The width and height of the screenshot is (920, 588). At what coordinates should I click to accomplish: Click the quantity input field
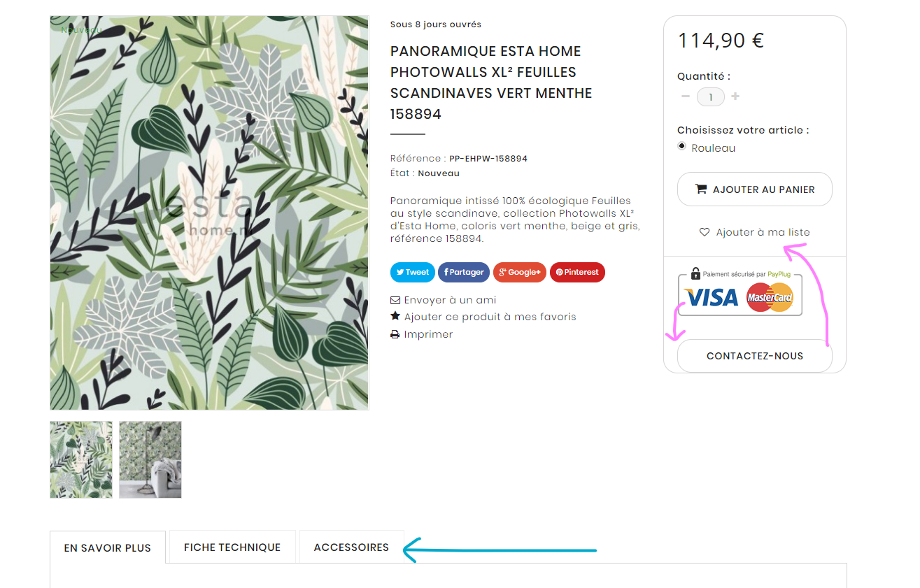(711, 97)
